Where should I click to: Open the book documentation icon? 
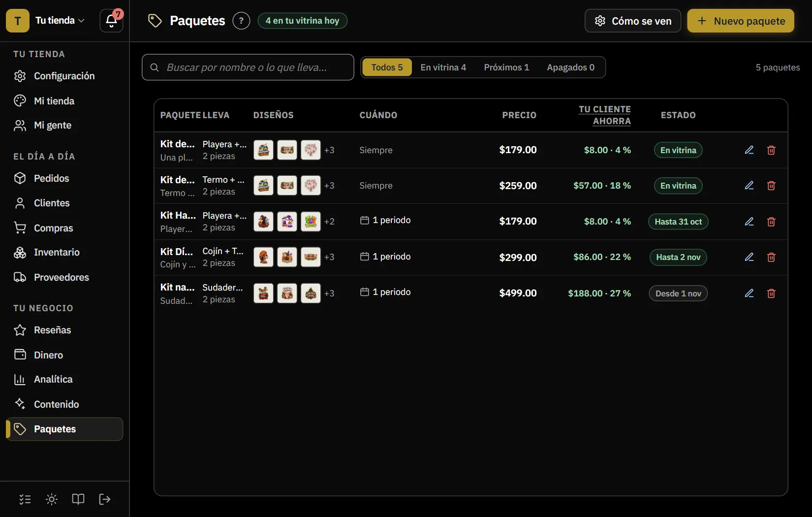click(x=78, y=499)
